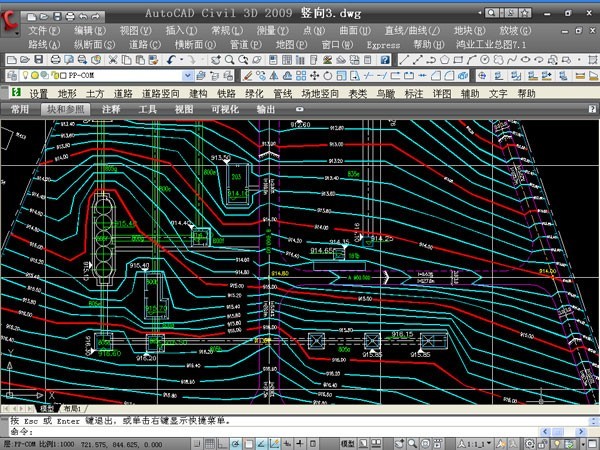Click the New drawing icon
The height and width of the screenshot is (450, 600).
10,60
